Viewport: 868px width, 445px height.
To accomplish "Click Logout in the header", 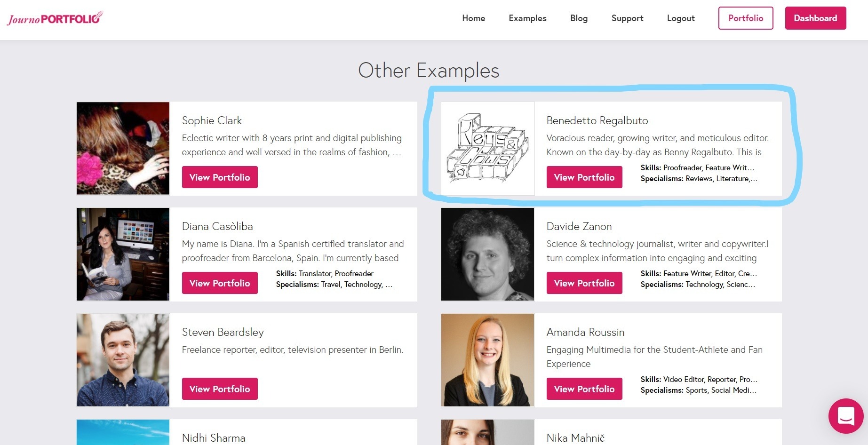I will (x=680, y=18).
